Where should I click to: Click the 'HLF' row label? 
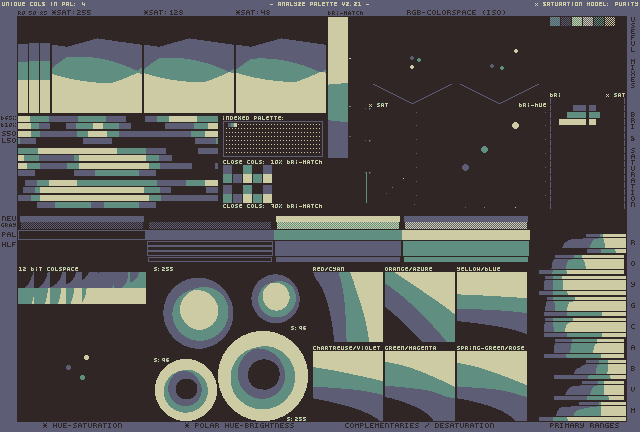(x=9, y=244)
